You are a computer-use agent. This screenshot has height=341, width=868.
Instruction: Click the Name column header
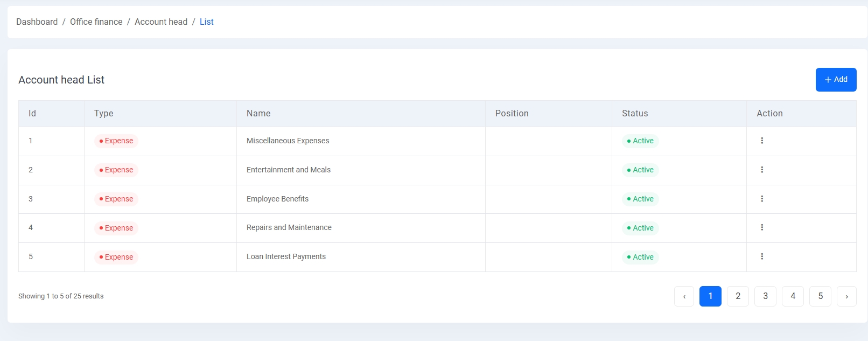pos(258,114)
